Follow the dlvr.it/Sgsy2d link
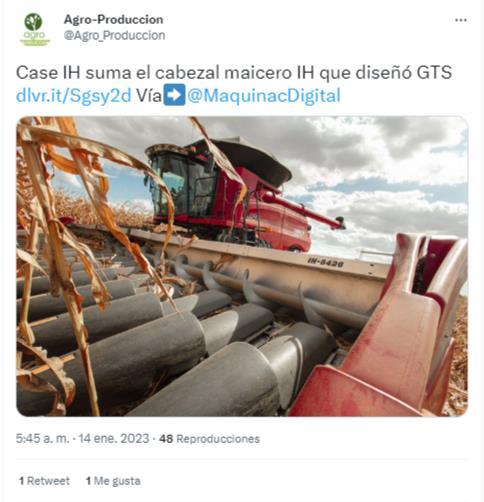Viewport: 484px width, 502px height. [x=74, y=96]
